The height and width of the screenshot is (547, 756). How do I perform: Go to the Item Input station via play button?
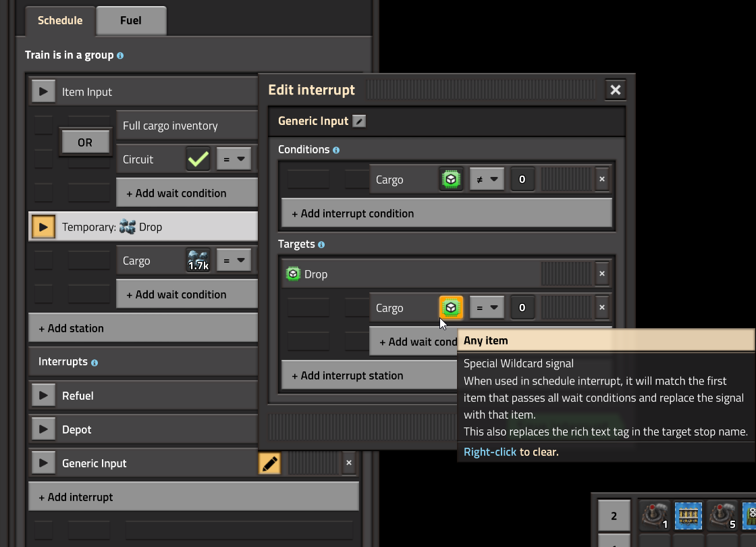(x=43, y=92)
